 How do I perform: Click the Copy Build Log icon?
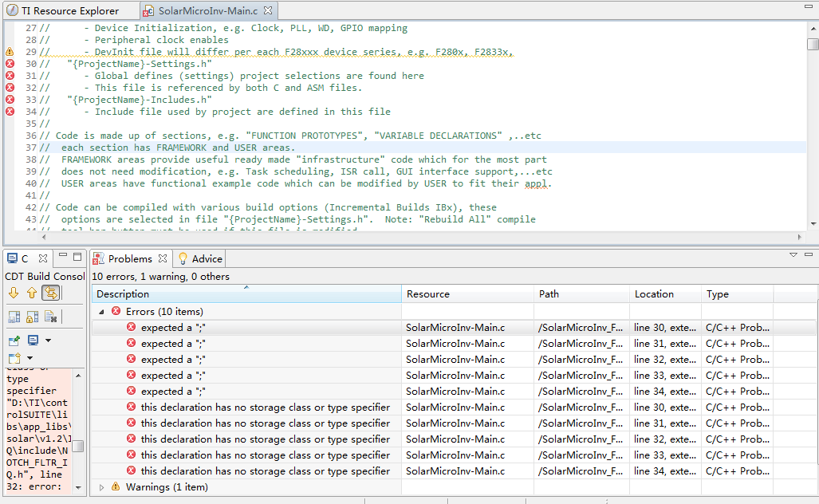[x=14, y=317]
